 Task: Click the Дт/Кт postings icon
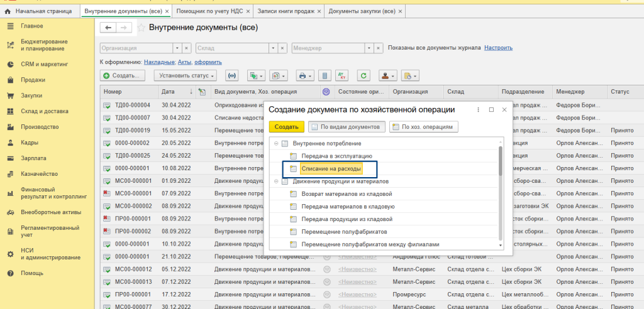coord(342,75)
